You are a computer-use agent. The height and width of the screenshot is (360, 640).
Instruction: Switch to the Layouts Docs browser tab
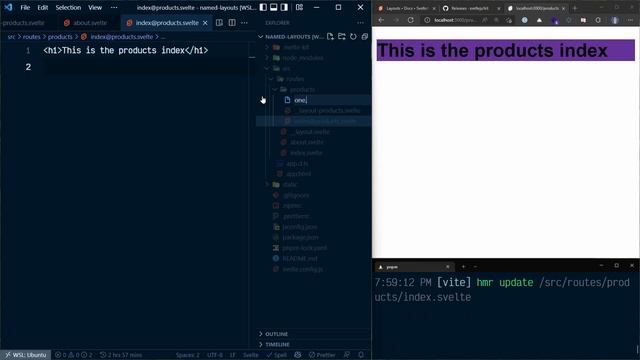(x=407, y=8)
